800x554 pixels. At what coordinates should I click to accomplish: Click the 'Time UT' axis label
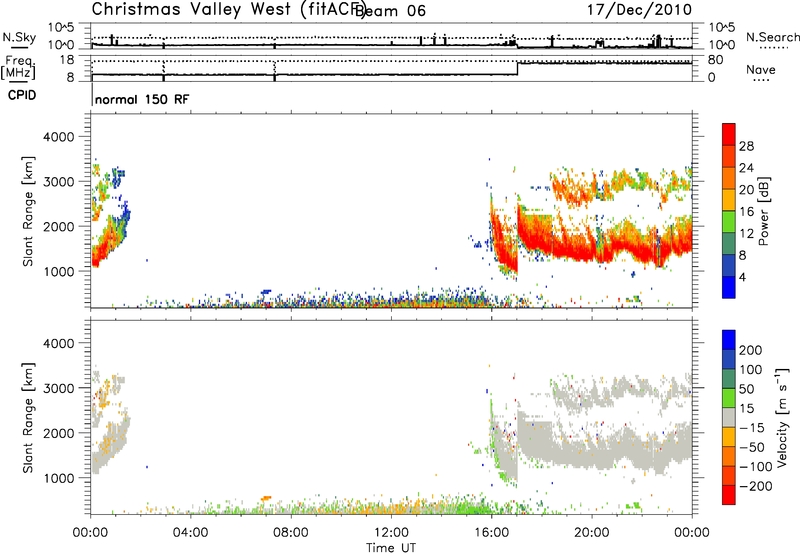(391, 548)
